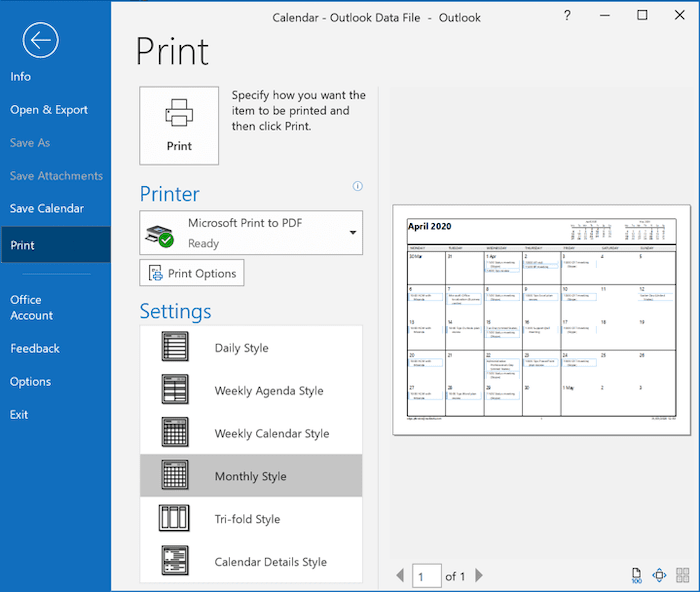Viewport: 700px width, 592px height.
Task: Click the printer info icon
Action: [358, 186]
